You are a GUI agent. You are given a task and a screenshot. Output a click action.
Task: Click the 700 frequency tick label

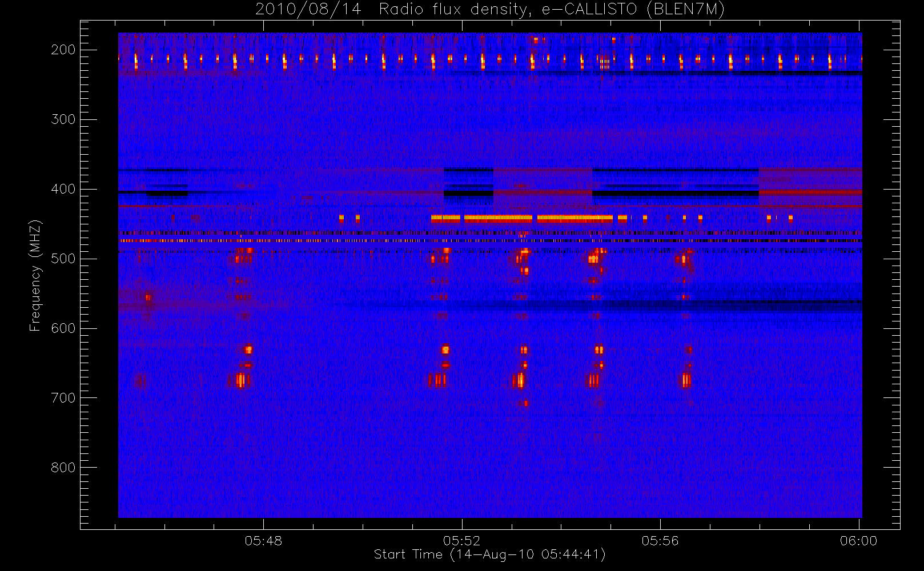63,398
